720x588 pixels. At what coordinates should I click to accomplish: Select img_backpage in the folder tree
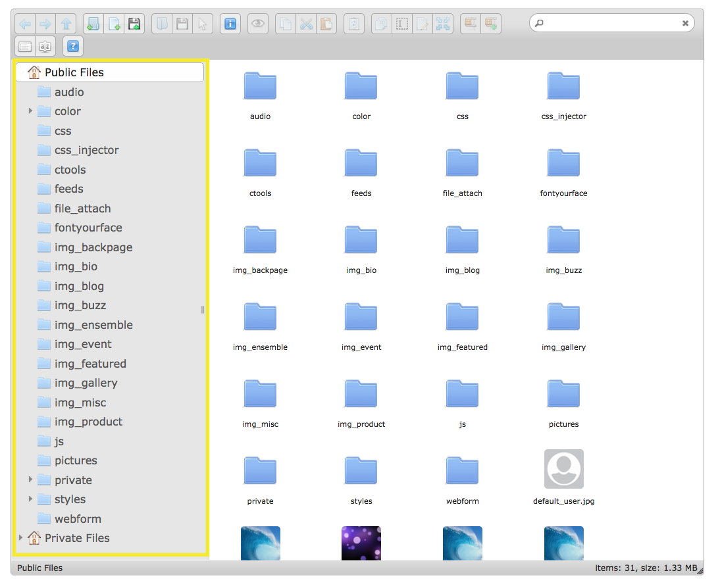click(x=93, y=247)
